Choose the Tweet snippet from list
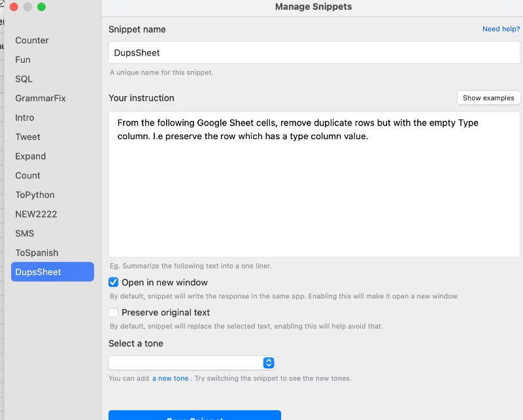Viewport: 523px width, 420px height. [x=28, y=137]
